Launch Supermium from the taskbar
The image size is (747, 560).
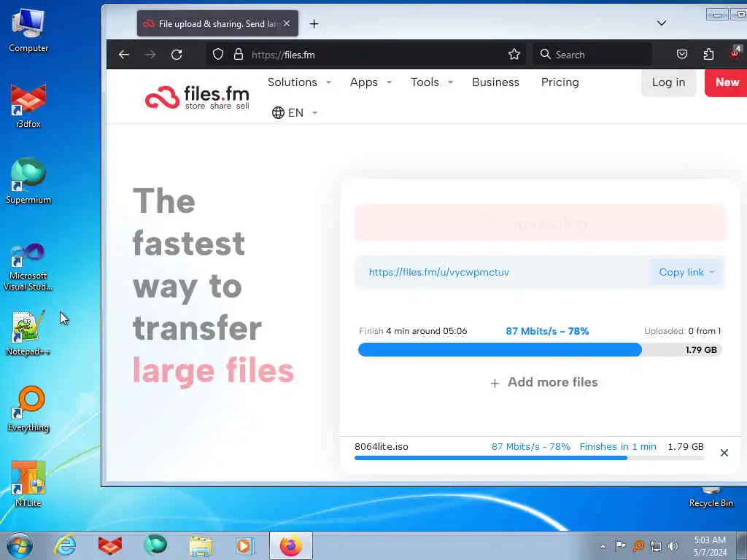(155, 545)
